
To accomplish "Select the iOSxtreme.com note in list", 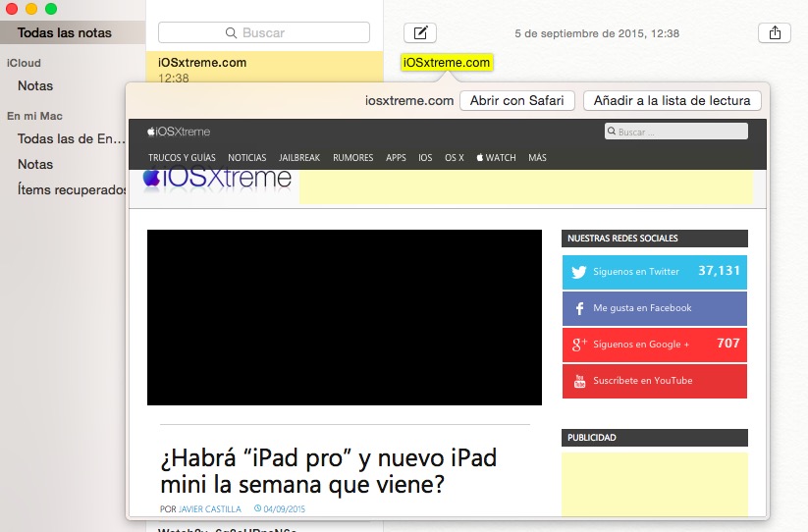I will (x=264, y=67).
